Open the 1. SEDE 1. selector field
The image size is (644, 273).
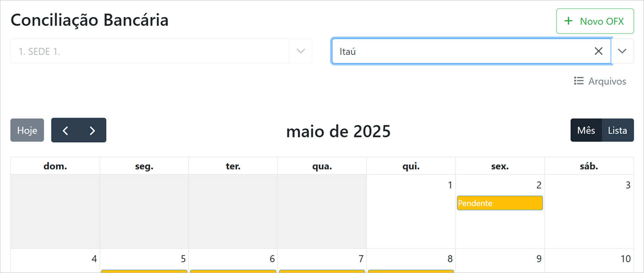[x=150, y=51]
